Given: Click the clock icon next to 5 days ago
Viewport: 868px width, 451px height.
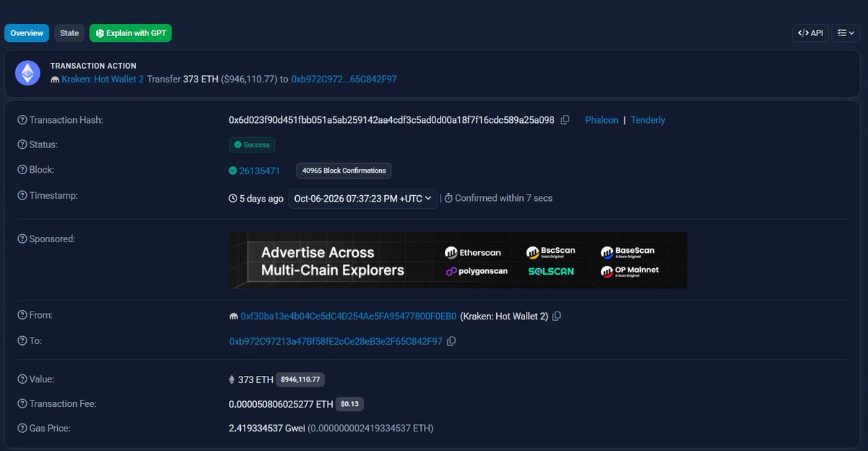Looking at the screenshot, I should (233, 198).
